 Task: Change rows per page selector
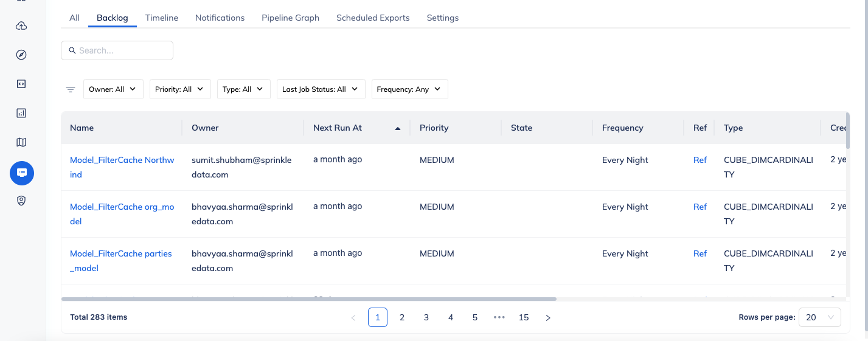(x=820, y=317)
